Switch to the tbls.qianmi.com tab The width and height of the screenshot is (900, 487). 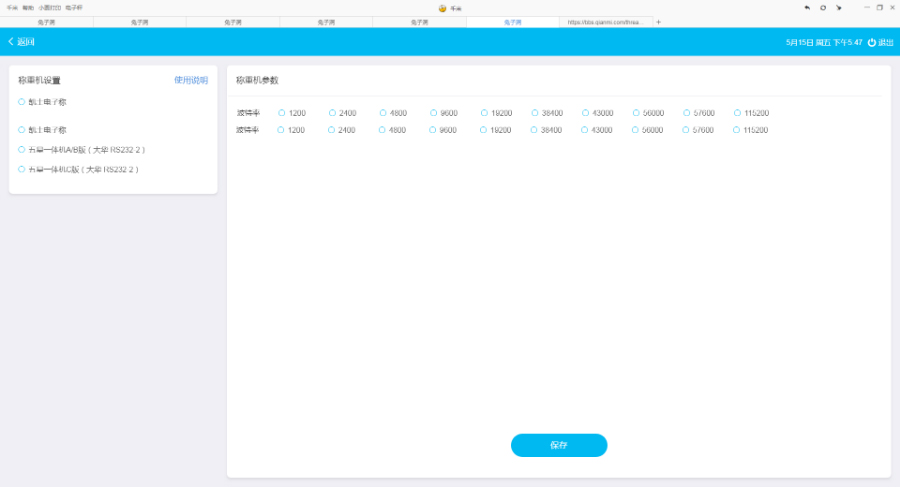click(x=604, y=22)
